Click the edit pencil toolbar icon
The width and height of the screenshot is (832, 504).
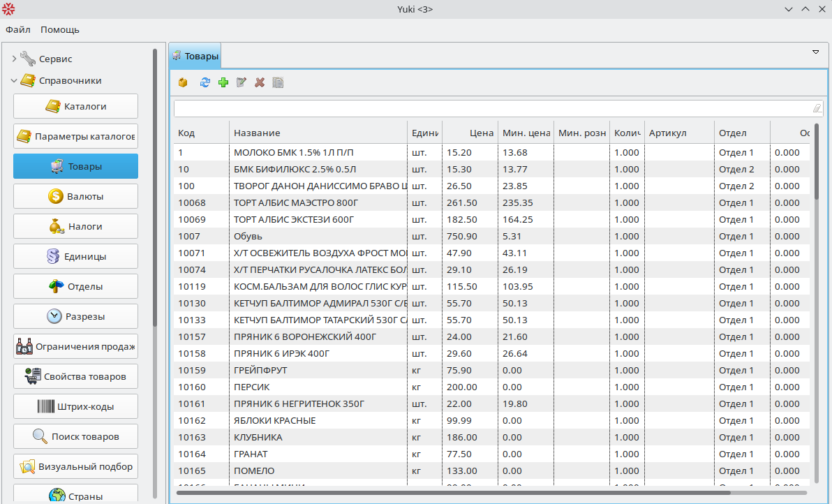242,82
